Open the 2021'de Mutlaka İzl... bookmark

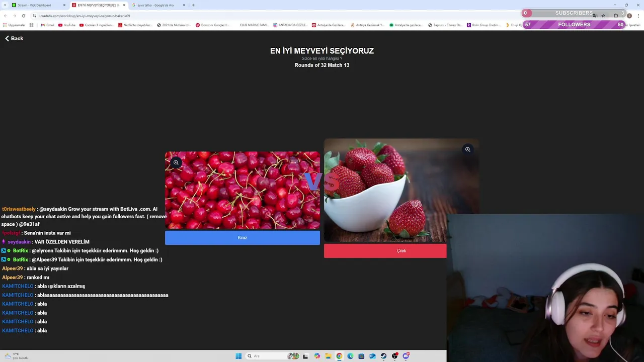click(x=174, y=25)
